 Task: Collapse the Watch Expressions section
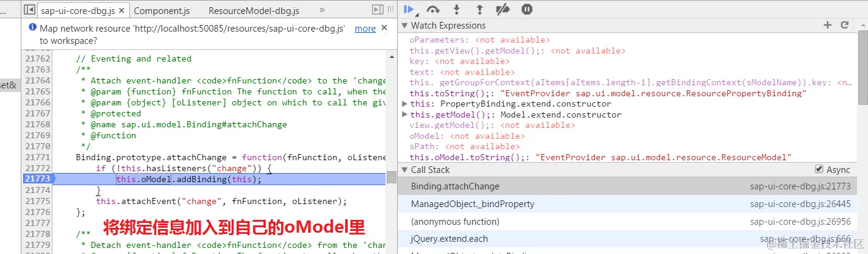point(405,26)
